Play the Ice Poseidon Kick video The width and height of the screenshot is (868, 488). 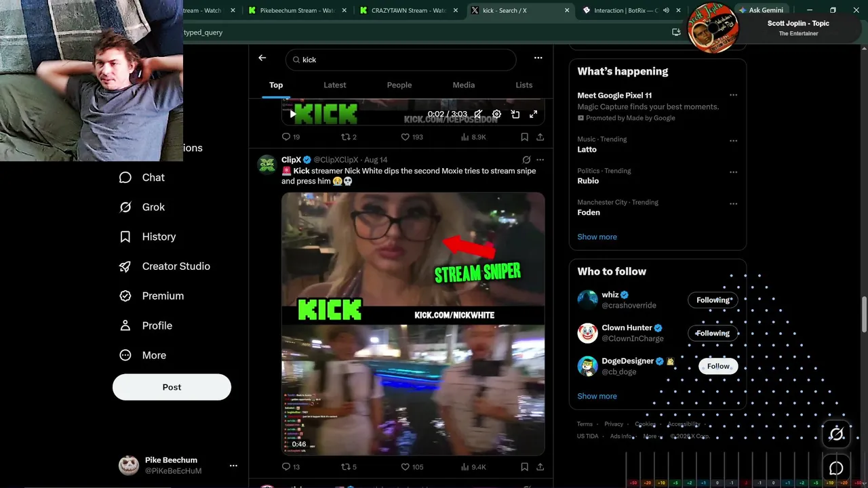point(292,115)
